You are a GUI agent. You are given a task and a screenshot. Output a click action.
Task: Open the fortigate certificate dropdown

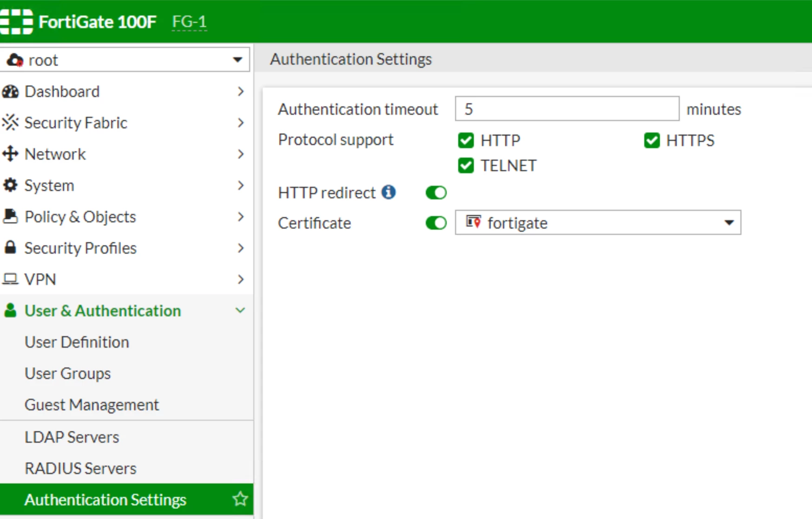point(598,223)
